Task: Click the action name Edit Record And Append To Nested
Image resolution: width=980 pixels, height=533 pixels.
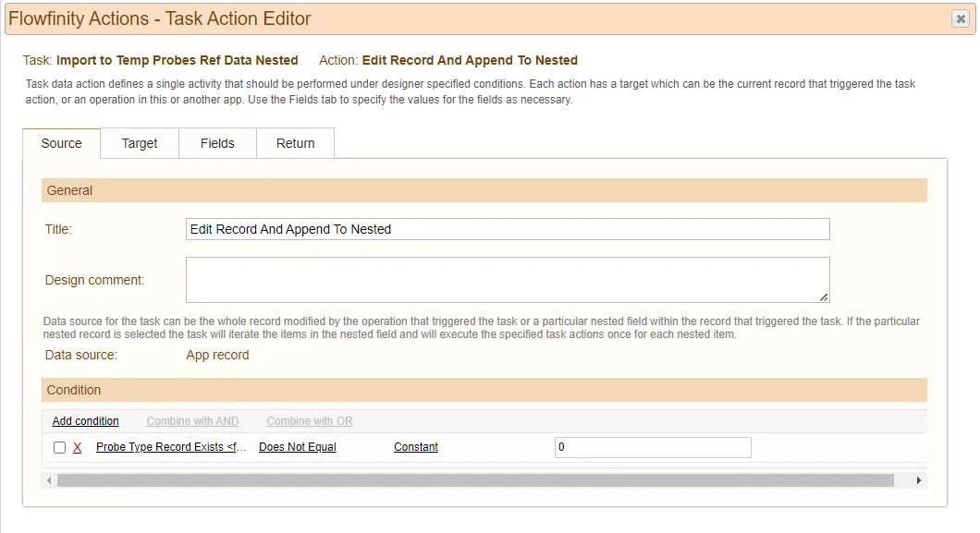Action: (x=470, y=61)
